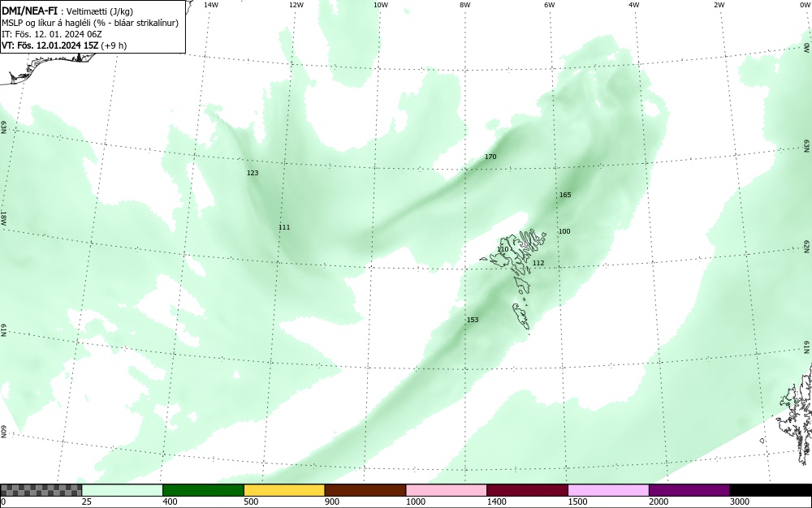Click the black above-3000 legend swatch

tap(771, 490)
